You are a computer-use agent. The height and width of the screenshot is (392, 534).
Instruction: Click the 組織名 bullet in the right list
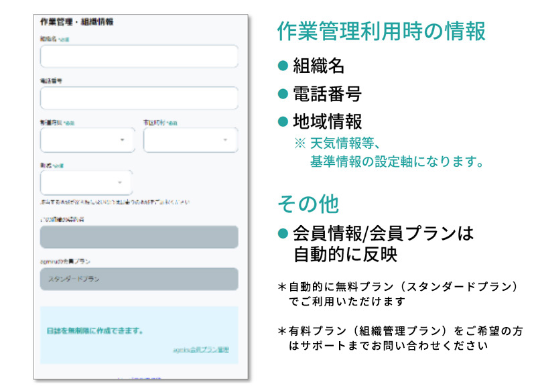[318, 66]
